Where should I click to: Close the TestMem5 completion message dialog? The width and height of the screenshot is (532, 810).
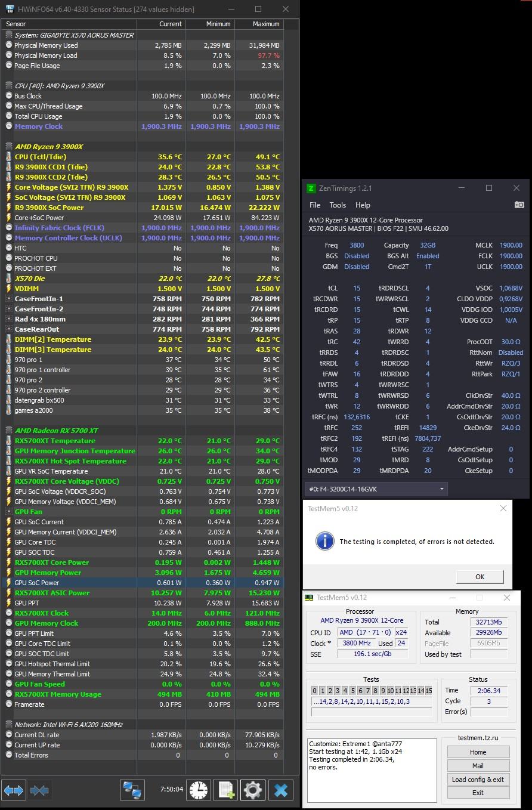coord(503,509)
